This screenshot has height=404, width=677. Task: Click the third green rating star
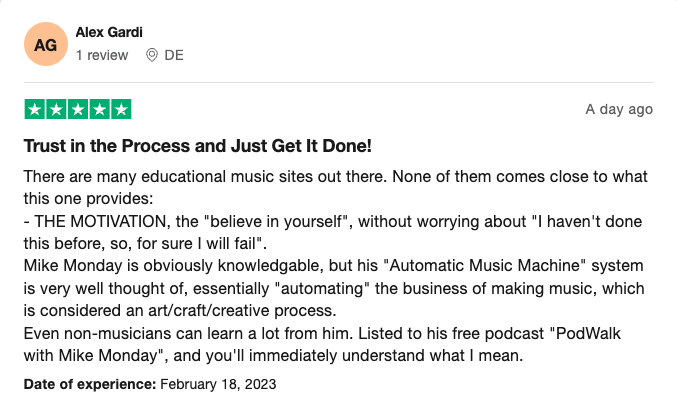(x=78, y=109)
